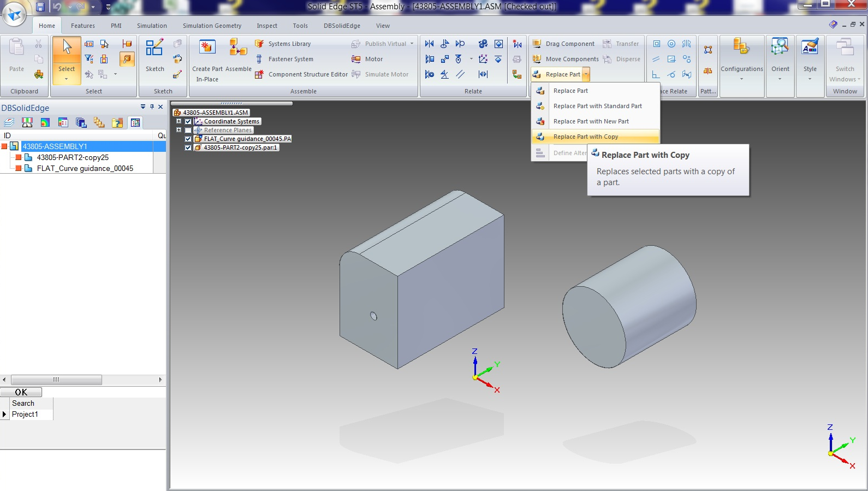This screenshot has height=491, width=868.
Task: Choose Replace Part with Standard Part
Action: tap(596, 106)
